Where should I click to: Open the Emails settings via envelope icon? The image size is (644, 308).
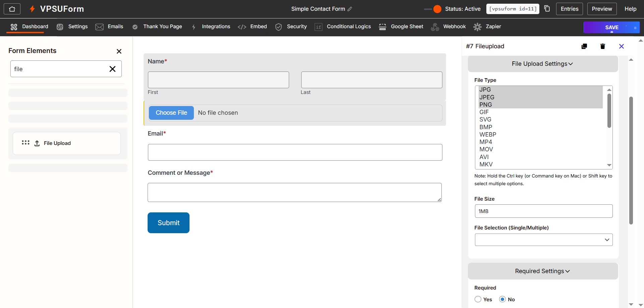(x=100, y=27)
